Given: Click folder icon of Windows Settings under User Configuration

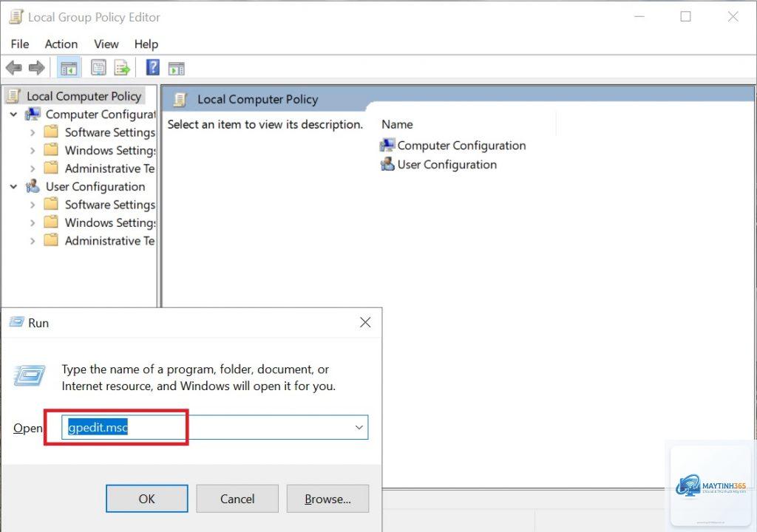Looking at the screenshot, I should (51, 222).
